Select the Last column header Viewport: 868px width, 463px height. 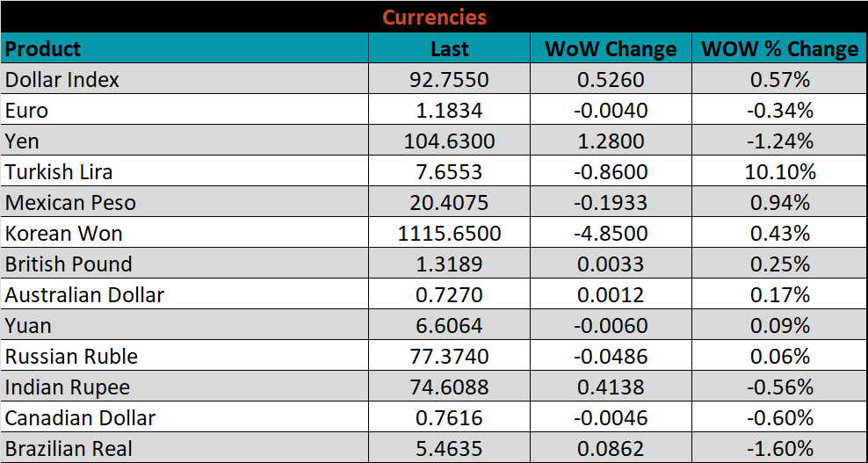450,49
